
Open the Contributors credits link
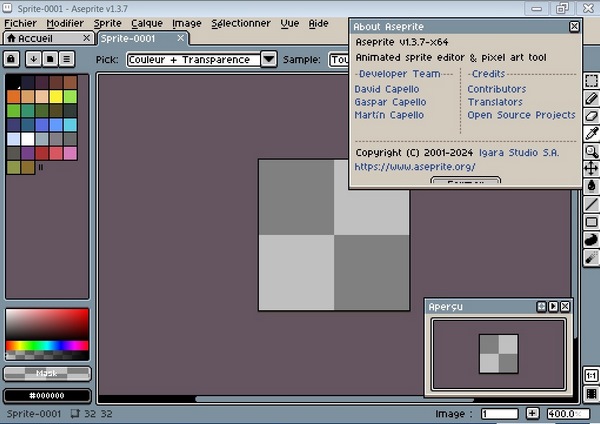coord(497,89)
